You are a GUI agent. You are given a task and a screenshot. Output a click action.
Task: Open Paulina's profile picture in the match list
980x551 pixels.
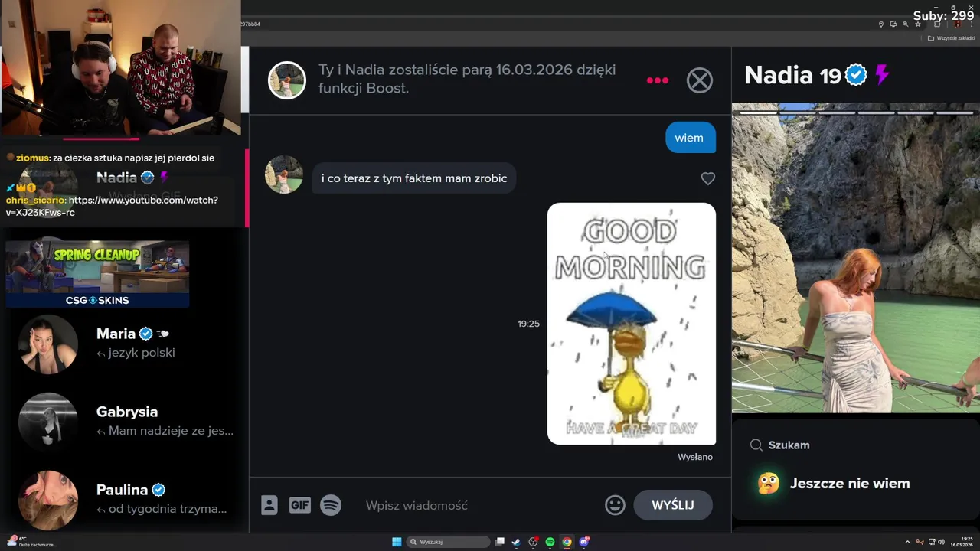point(48,500)
